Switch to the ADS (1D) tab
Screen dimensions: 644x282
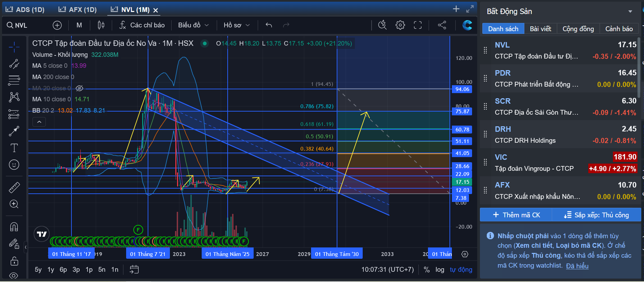click(25, 10)
